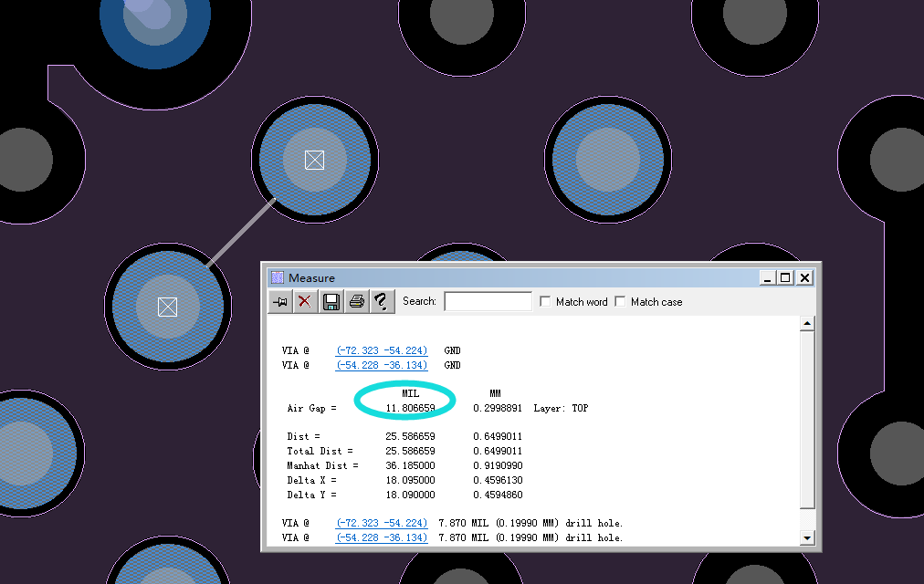Maximize the Measure window

(785, 278)
